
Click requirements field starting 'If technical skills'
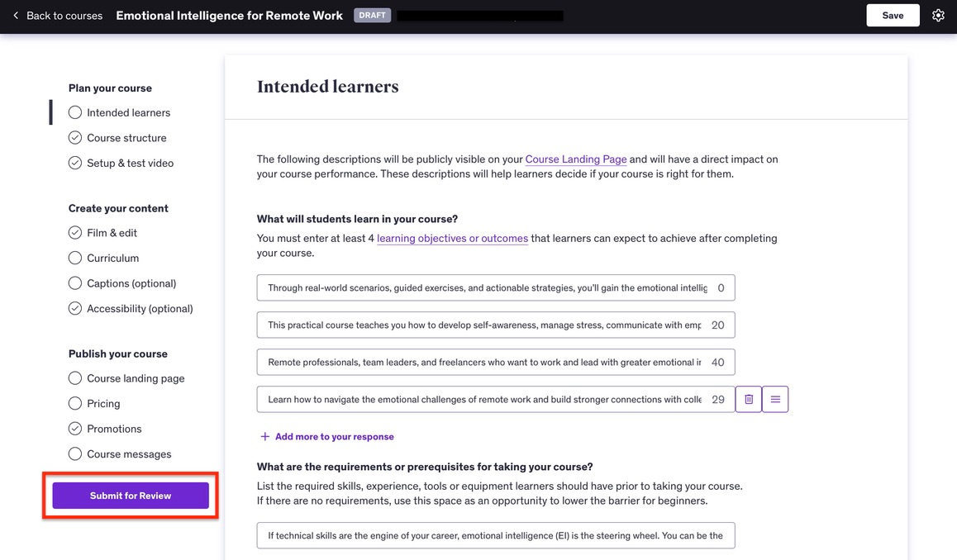(x=496, y=535)
